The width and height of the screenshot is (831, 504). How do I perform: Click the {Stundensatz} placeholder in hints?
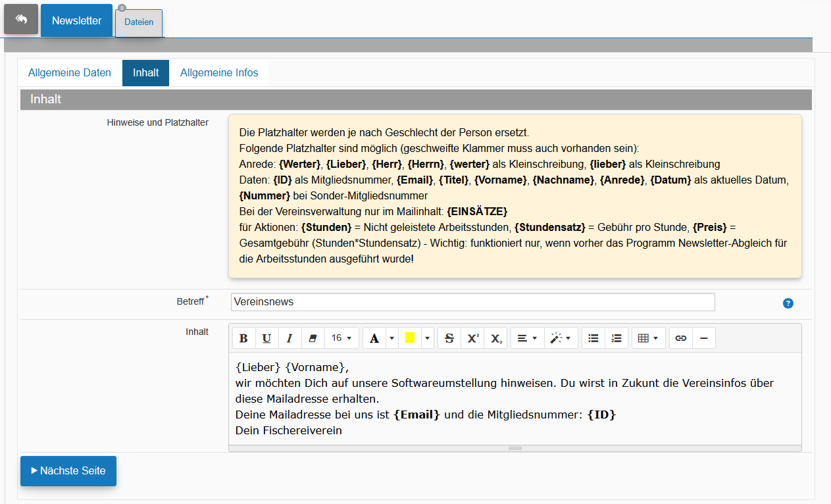[550, 227]
